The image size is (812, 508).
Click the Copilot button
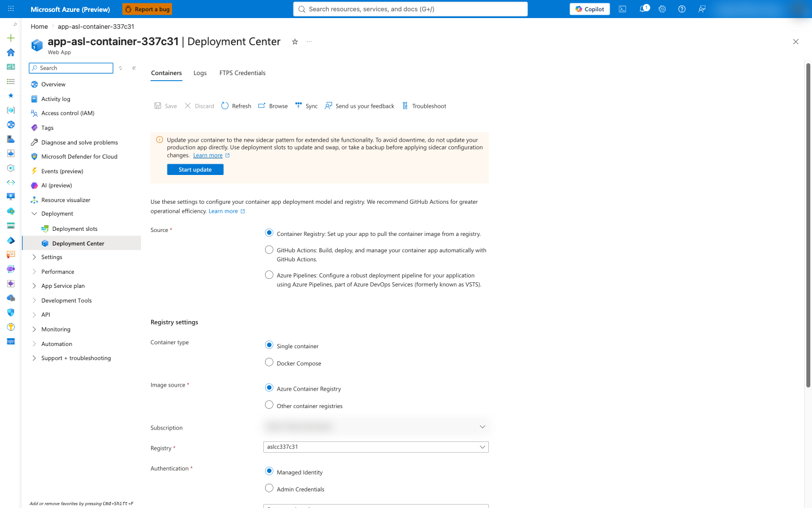590,9
